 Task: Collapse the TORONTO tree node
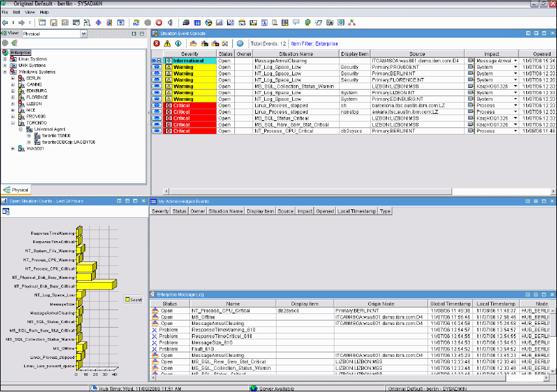click(13, 123)
